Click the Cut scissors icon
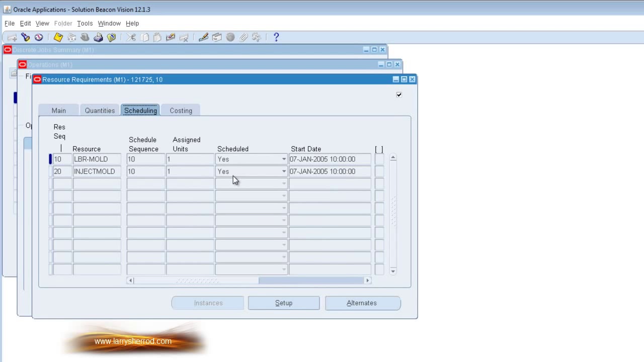Screen dimensions: 644x362 (131, 37)
